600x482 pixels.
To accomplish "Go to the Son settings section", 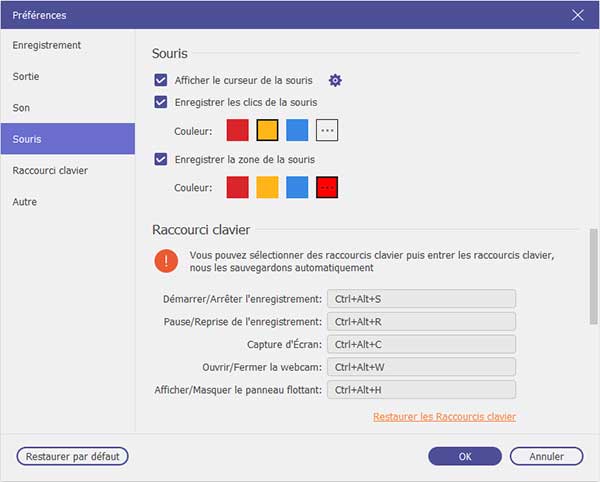I will coord(21,107).
